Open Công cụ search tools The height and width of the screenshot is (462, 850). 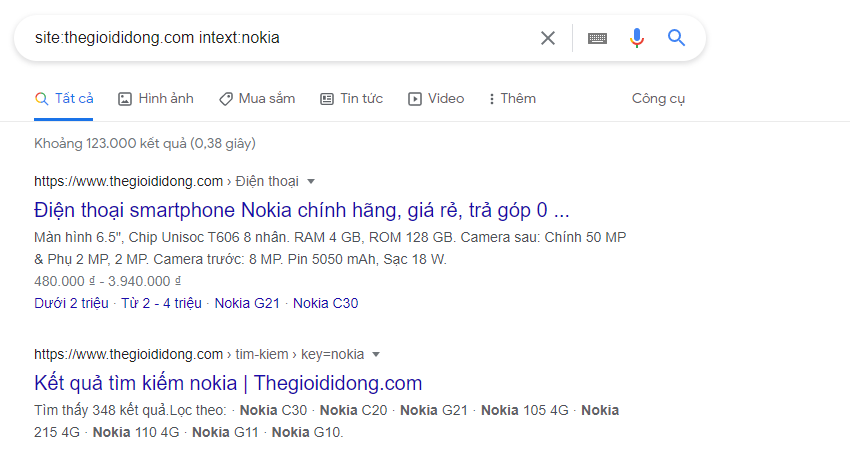pos(658,98)
